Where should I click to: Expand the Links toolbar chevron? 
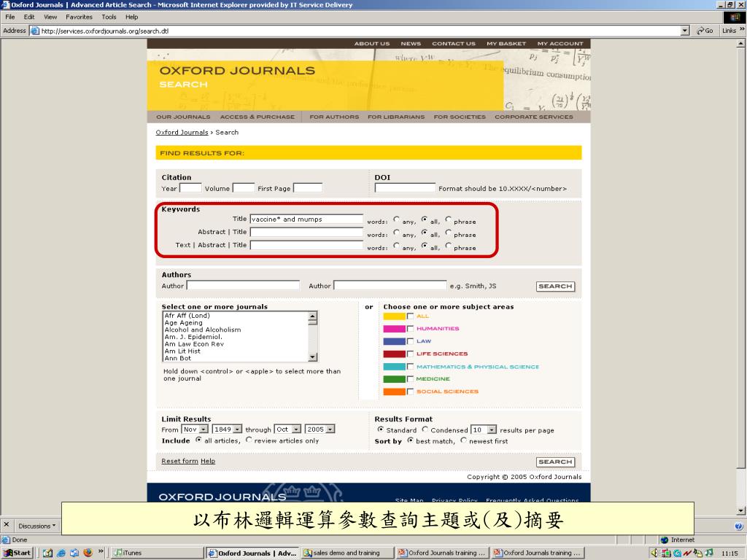[x=741, y=29]
